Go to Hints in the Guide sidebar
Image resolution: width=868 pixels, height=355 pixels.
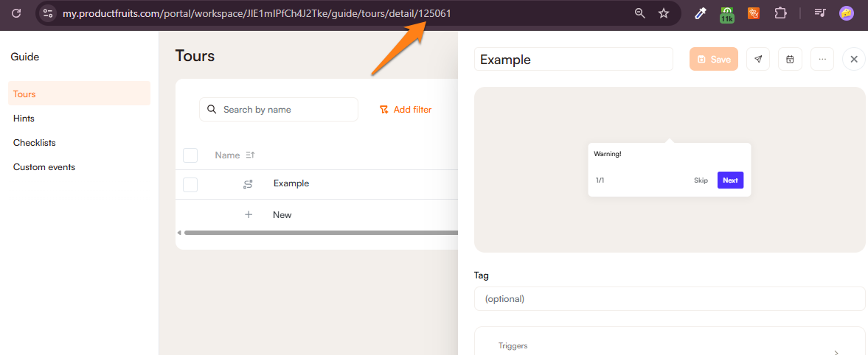click(x=24, y=119)
